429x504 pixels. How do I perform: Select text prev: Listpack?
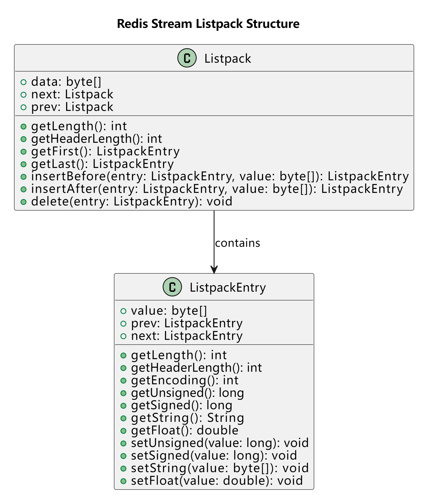pos(72,107)
